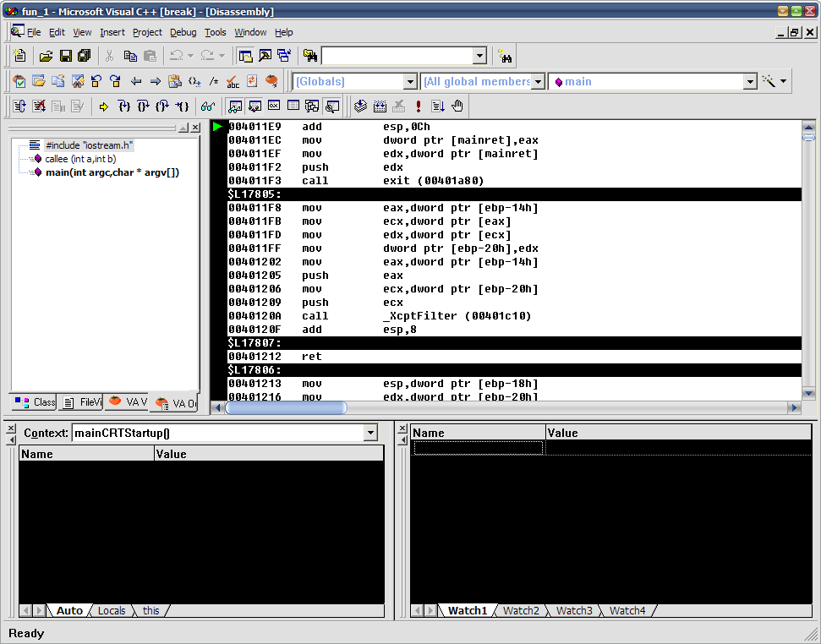821x644 pixels.
Task: Open QuickWatch with the glasses icon
Action: pyautogui.click(x=207, y=106)
